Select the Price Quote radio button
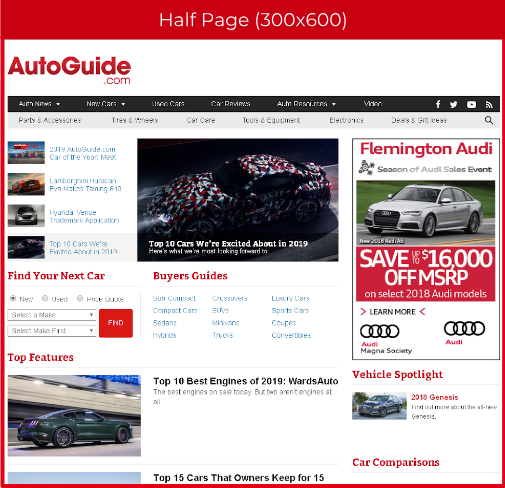 [80, 298]
